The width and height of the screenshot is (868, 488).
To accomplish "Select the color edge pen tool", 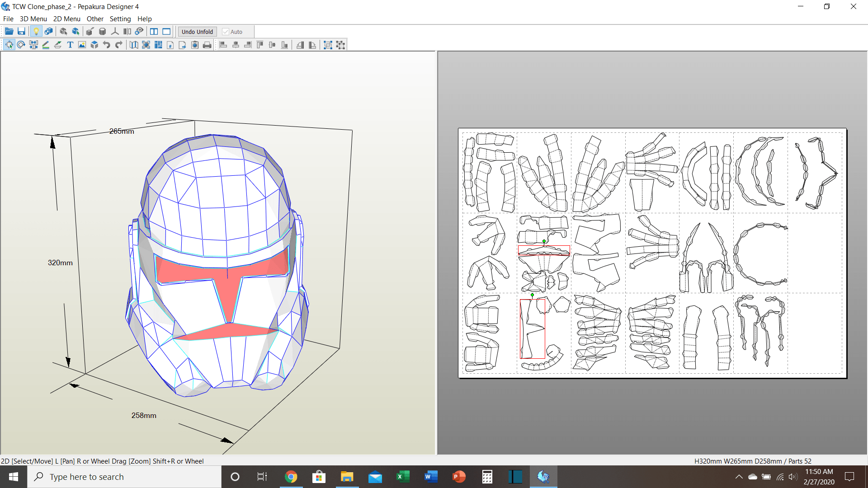I will 46,45.
